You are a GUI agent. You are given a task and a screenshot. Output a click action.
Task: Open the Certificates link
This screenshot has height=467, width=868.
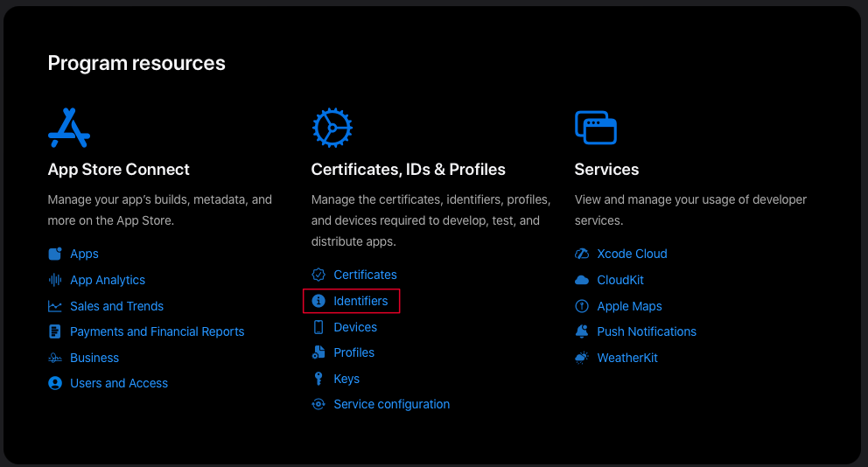click(366, 275)
